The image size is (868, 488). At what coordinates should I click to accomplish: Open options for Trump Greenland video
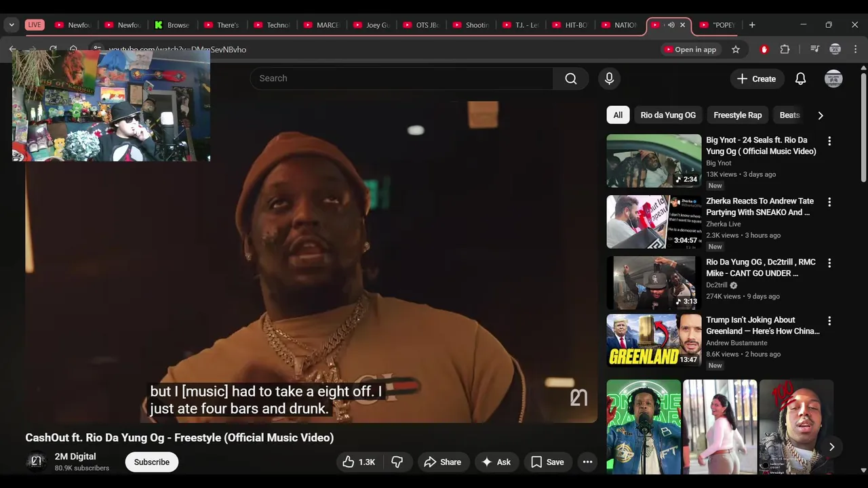pos(829,321)
